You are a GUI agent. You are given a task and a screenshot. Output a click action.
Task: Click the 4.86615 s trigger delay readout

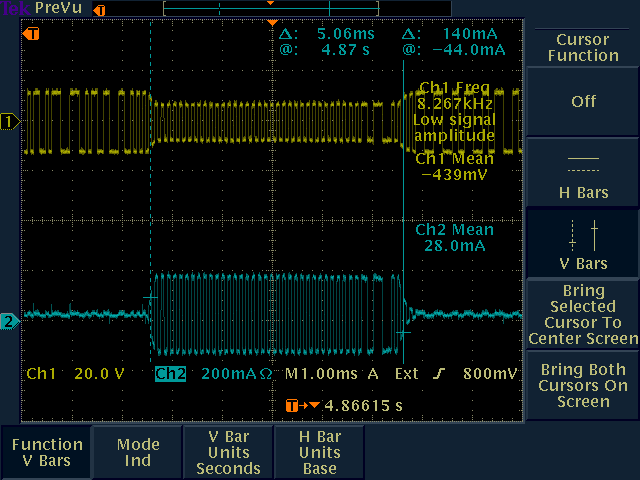pos(364,406)
